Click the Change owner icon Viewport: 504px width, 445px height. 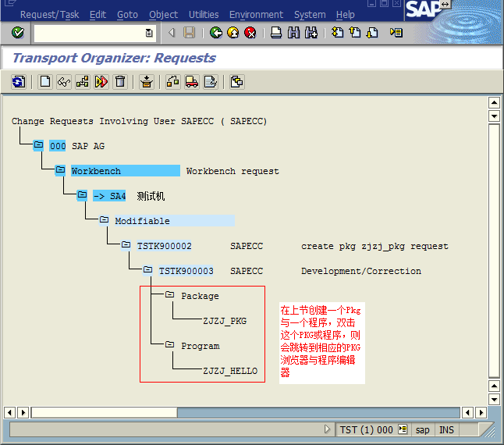[x=173, y=82]
